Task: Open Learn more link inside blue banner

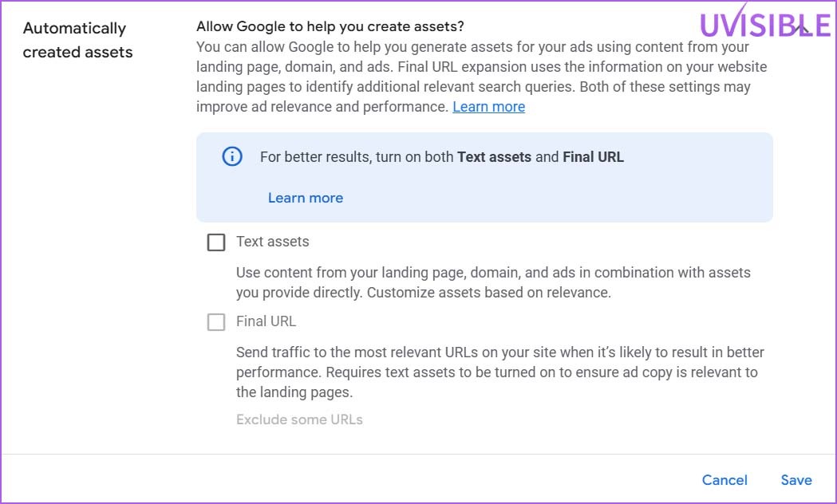Action: [306, 198]
